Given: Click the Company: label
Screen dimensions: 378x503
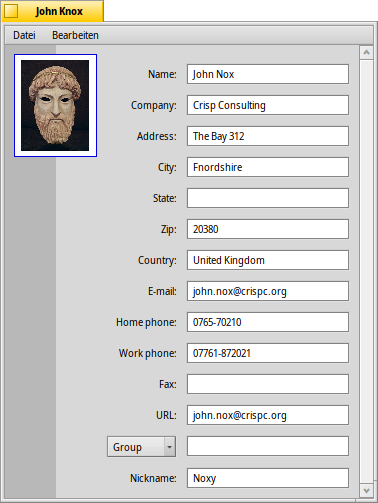Looking at the screenshot, I should (x=154, y=105).
